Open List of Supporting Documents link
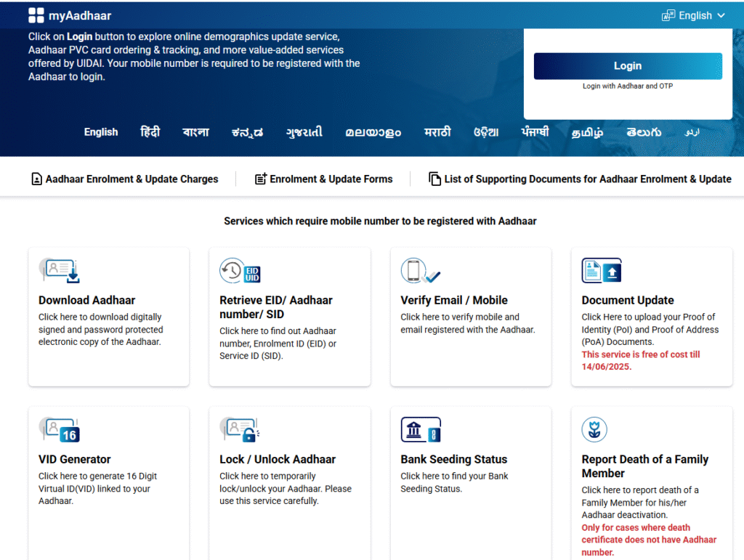This screenshot has width=744, height=560. [580, 179]
